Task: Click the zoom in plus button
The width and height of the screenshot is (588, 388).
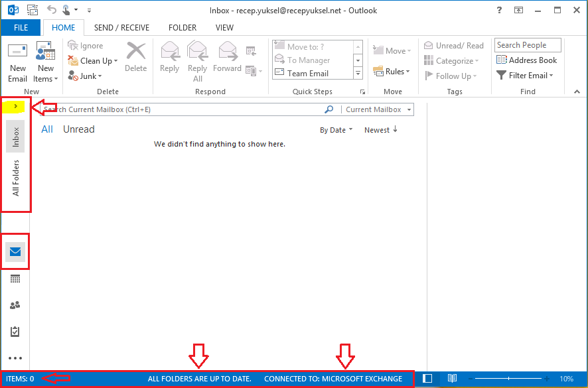Action: click(x=547, y=379)
